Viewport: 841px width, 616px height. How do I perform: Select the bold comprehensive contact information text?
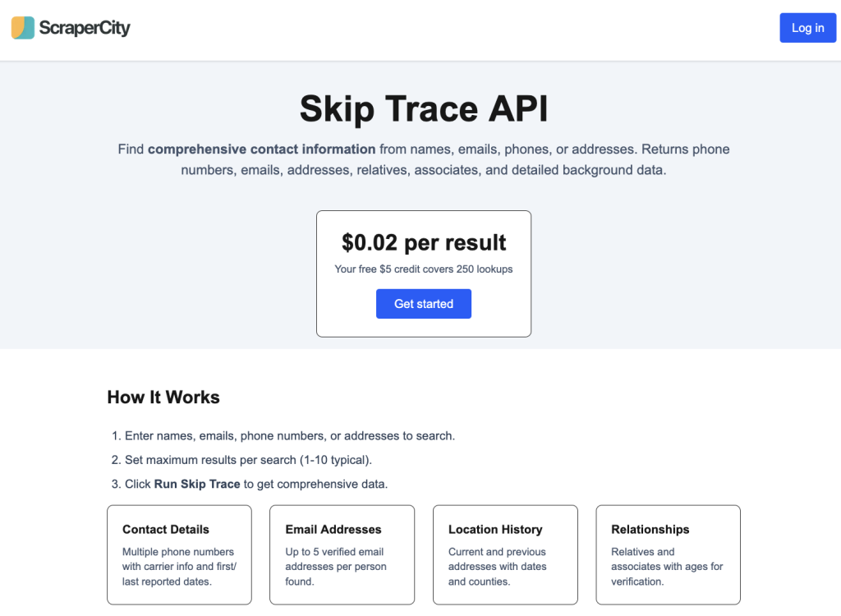click(x=262, y=149)
